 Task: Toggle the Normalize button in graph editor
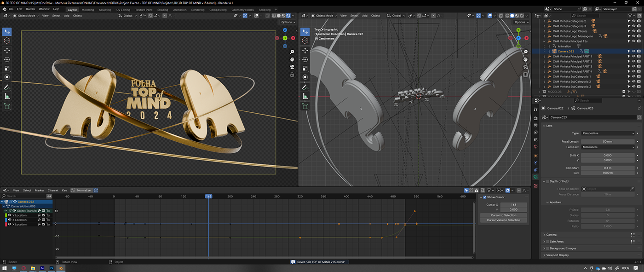pyautogui.click(x=81, y=191)
